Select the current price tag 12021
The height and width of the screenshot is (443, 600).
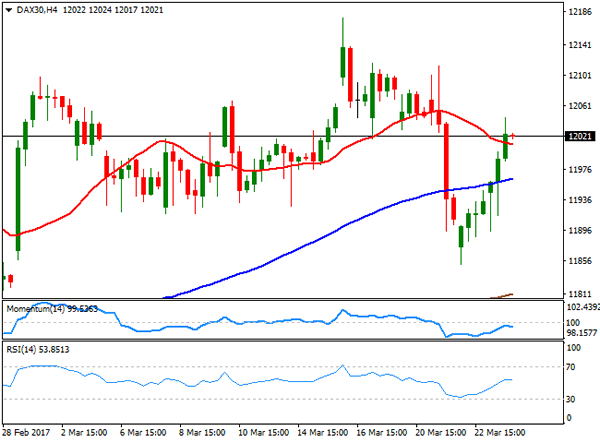580,136
